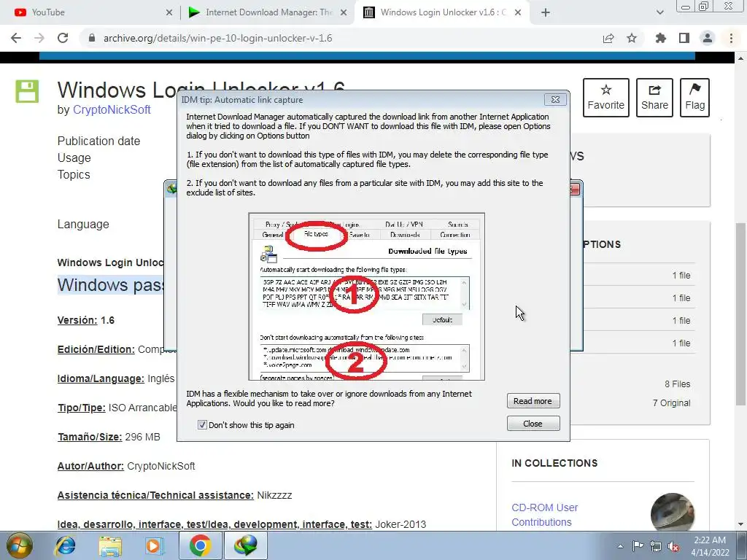Image resolution: width=747 pixels, height=560 pixels.
Task: Click the CD-ROM collection thumbnail
Action: coord(672,513)
